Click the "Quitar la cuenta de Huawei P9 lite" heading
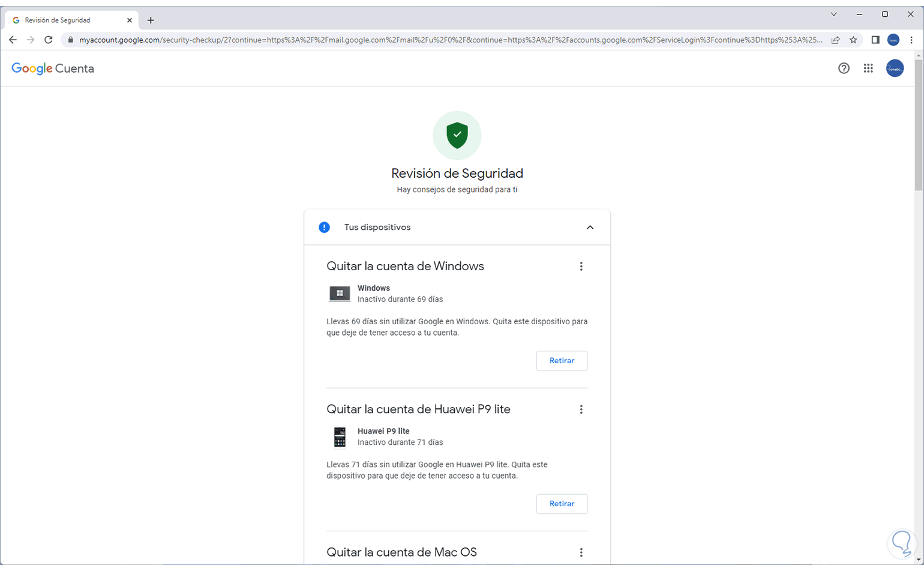The image size is (924, 571). click(x=418, y=409)
